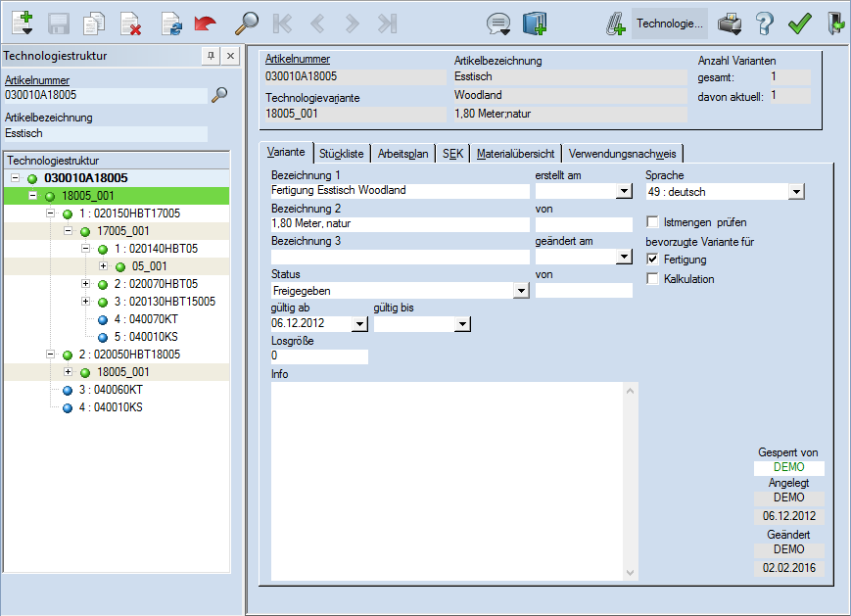Enable the Istmengen prüfen checkbox
Viewport: 851px width, 616px height.
pos(653,222)
